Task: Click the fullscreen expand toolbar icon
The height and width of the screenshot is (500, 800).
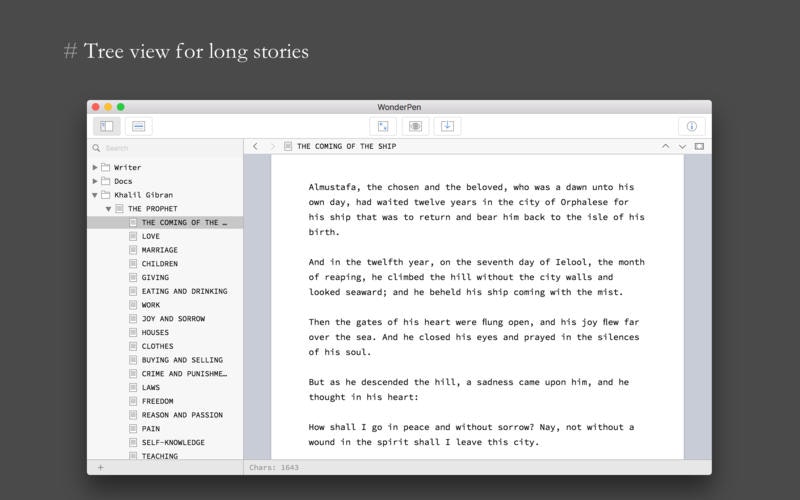Action: coord(383,126)
